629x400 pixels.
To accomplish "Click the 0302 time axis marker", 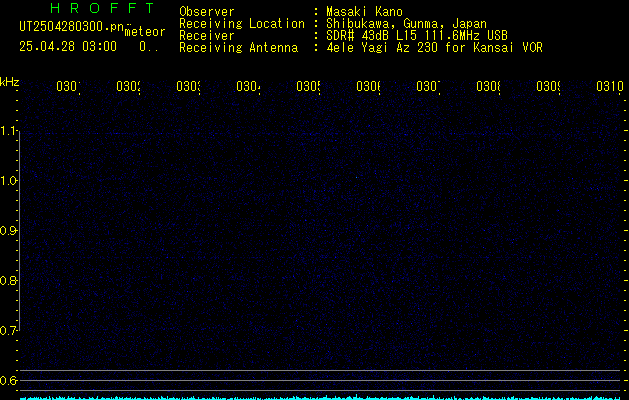I will (x=128, y=86).
